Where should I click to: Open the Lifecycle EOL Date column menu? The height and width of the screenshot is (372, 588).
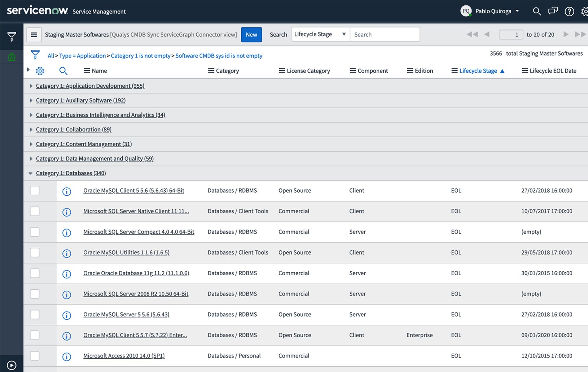click(x=525, y=71)
